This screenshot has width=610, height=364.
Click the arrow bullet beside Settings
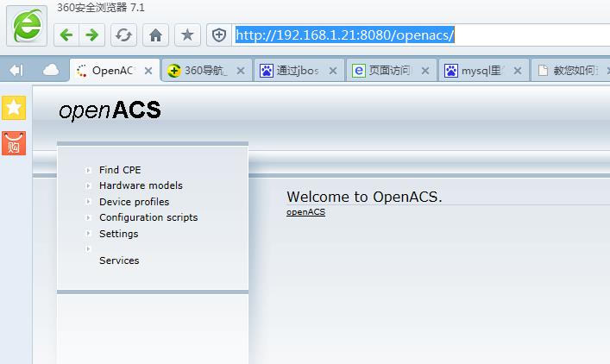[88, 234]
